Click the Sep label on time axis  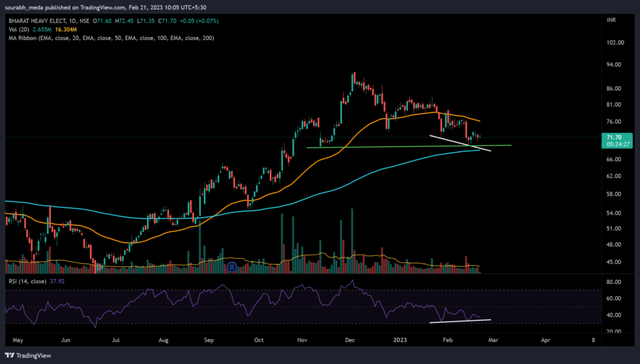209,340
